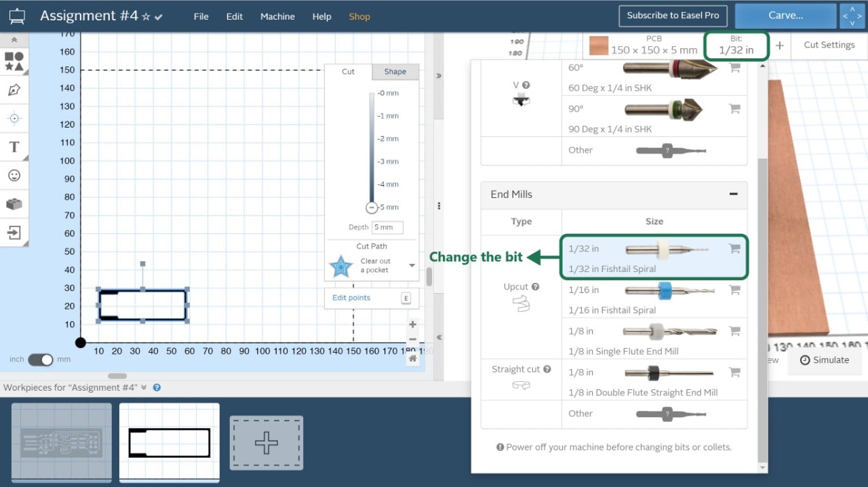Select the first workpiece circuit thumbnail
This screenshot has width=868, height=487.
tap(62, 443)
